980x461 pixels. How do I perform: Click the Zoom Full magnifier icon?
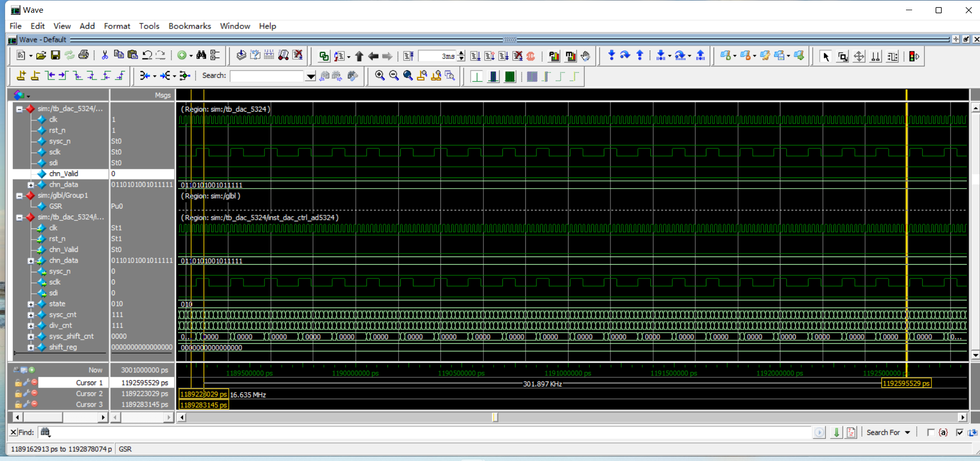point(408,75)
